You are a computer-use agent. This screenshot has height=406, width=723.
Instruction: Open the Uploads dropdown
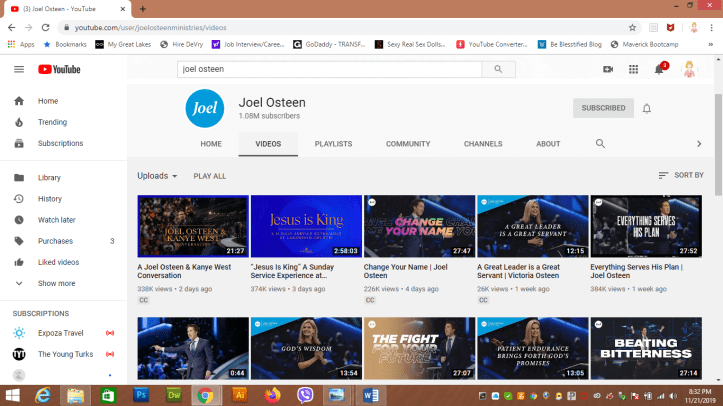point(157,176)
